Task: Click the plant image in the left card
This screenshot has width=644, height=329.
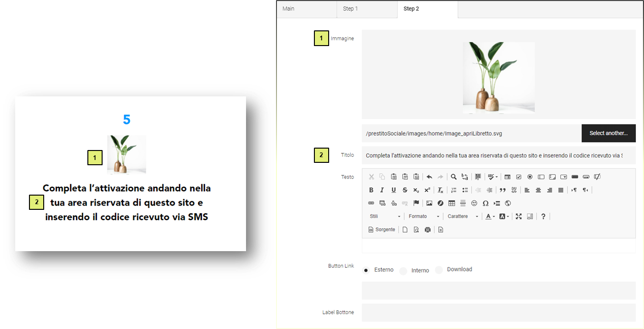Action: coord(126,155)
